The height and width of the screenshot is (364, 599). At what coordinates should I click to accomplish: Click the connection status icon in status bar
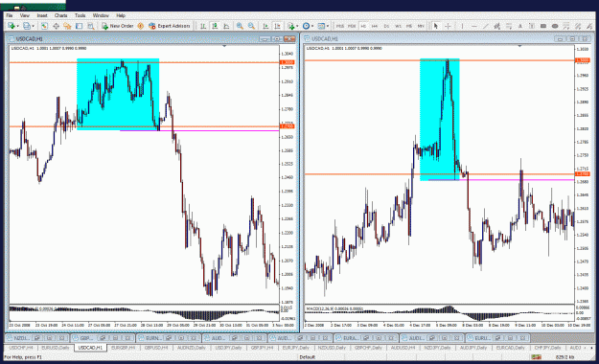(536, 357)
